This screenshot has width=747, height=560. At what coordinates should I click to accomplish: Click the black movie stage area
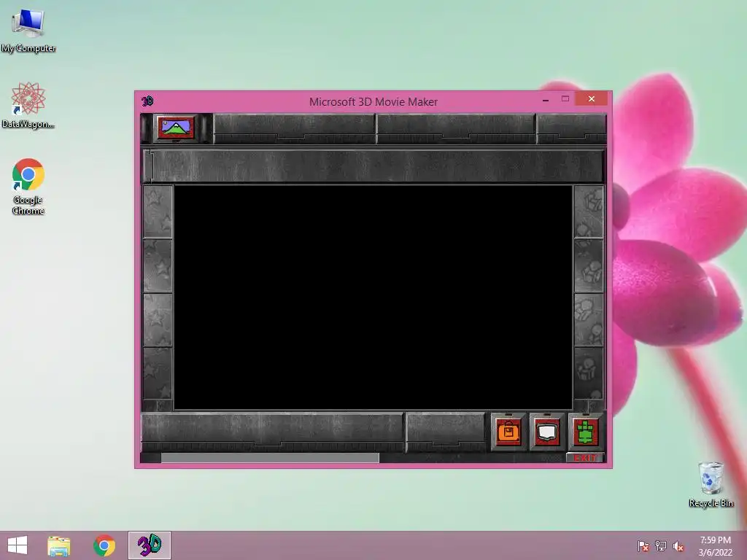(373, 297)
